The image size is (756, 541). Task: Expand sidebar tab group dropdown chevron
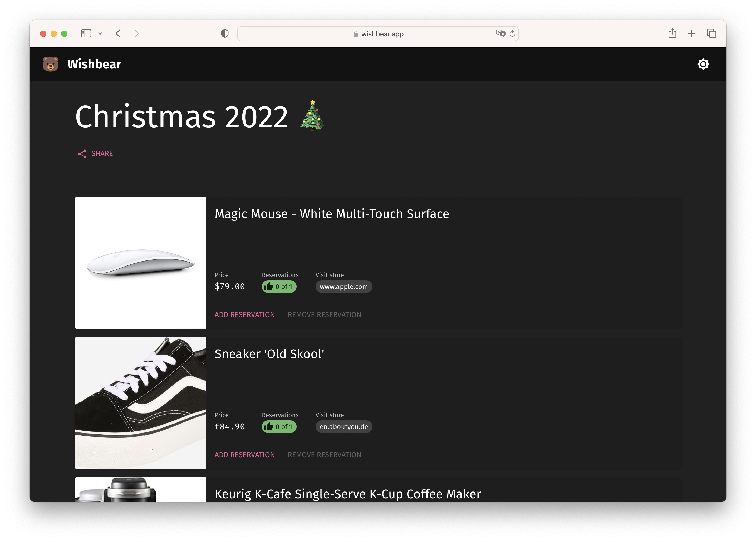click(100, 34)
